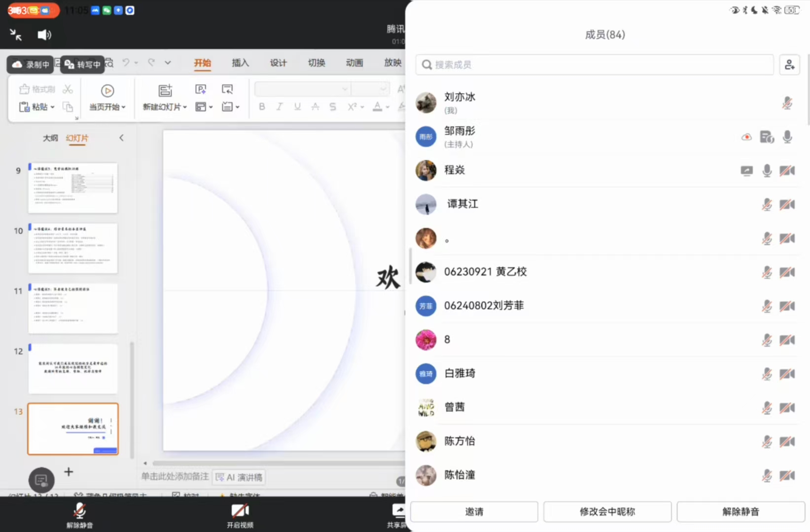The width and height of the screenshot is (810, 532).
Task: Click the new slide icon
Action: [165, 90]
